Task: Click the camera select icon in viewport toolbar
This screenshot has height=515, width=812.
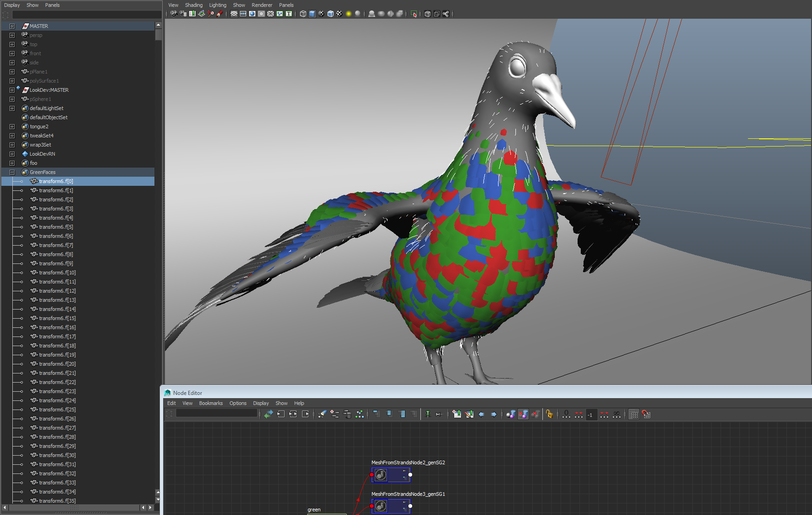Action: coord(174,14)
